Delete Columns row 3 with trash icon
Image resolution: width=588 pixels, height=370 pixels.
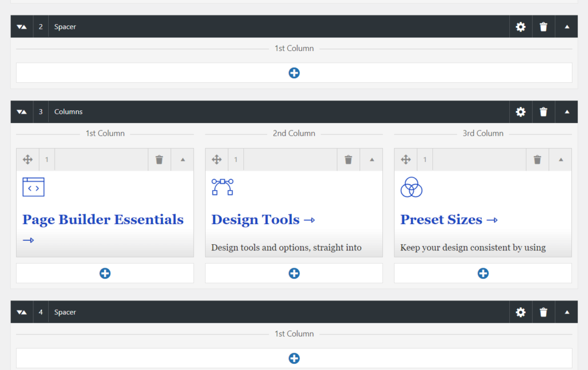tap(543, 112)
